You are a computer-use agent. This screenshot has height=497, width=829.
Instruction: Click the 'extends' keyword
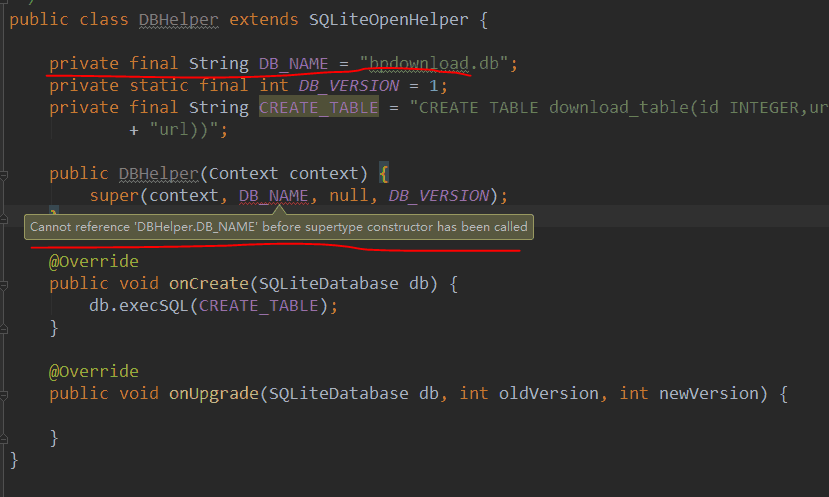pos(263,20)
